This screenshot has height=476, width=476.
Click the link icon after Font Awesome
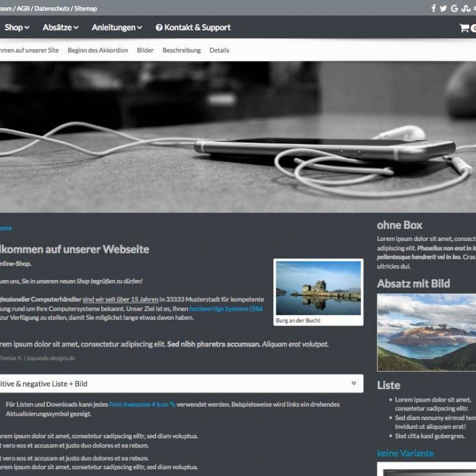coord(172,405)
